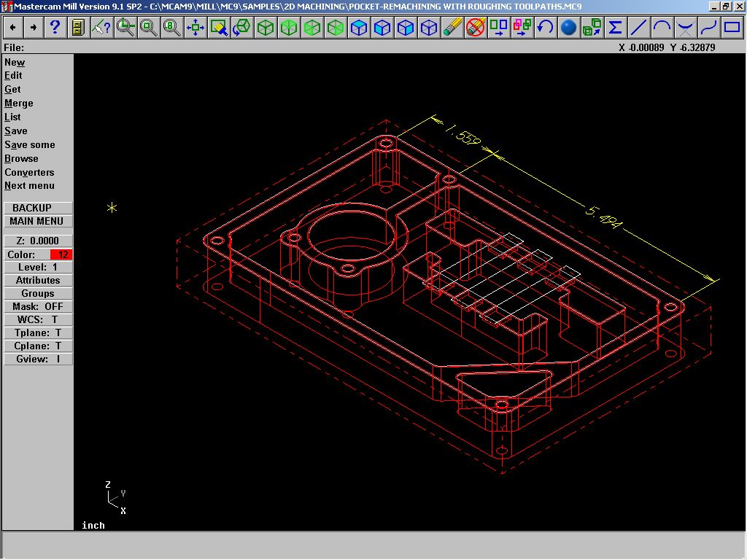Select the rectangle creation tool icon
The width and height of the screenshot is (747, 560).
732,28
